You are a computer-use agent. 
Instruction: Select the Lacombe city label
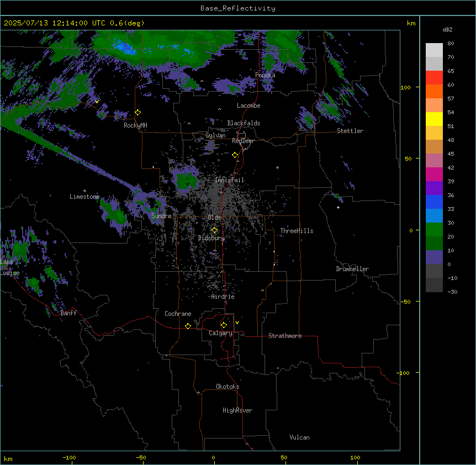(x=248, y=105)
